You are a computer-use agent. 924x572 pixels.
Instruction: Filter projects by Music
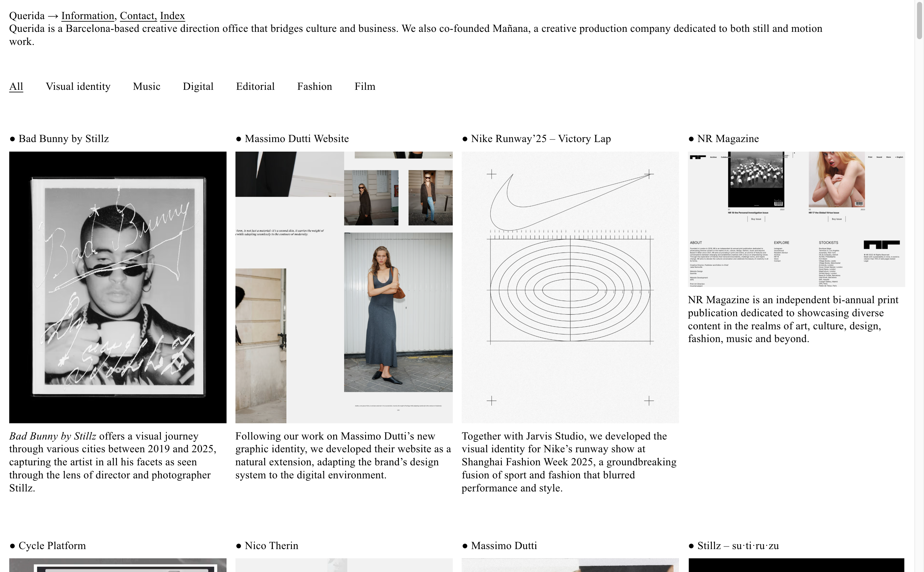[147, 86]
